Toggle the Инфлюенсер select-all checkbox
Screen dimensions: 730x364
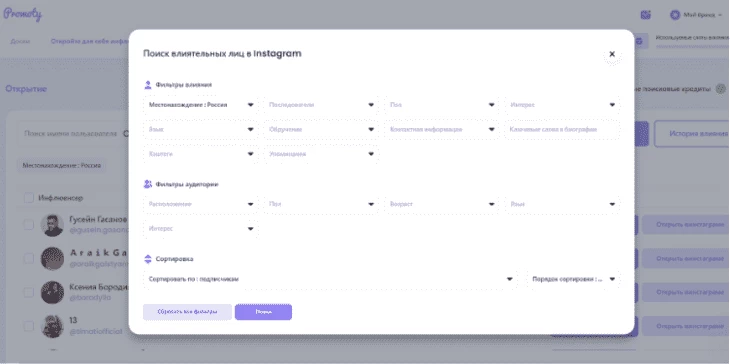tap(29, 198)
